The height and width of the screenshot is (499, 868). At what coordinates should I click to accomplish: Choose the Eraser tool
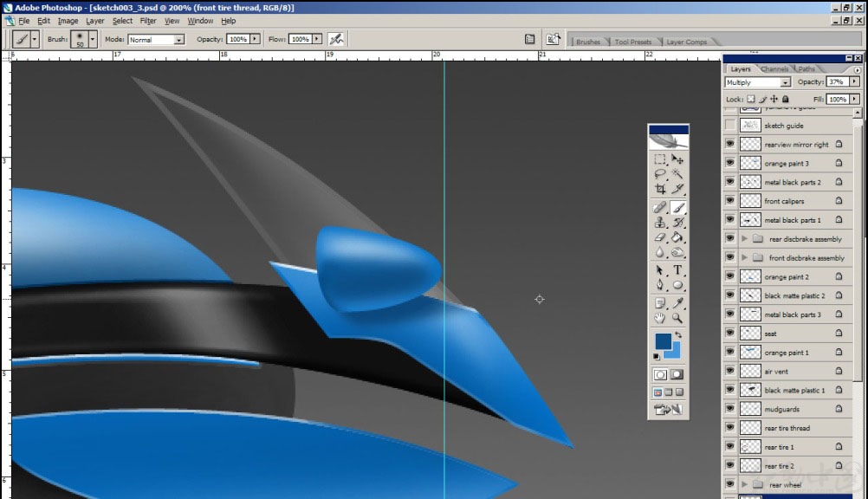[660, 237]
